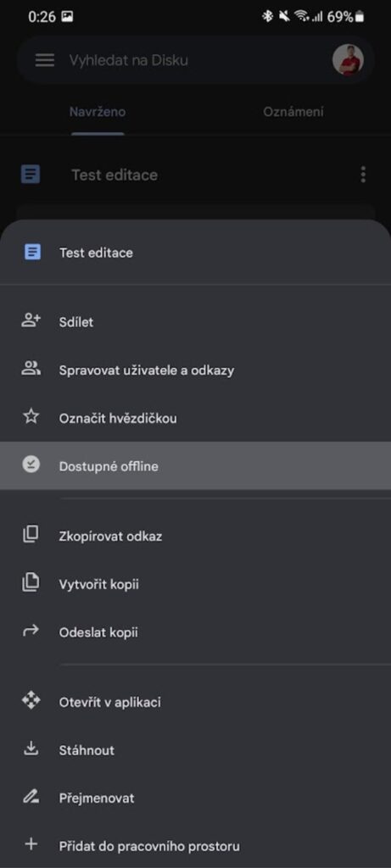Switch to the Navrženo tab

pos(98,112)
